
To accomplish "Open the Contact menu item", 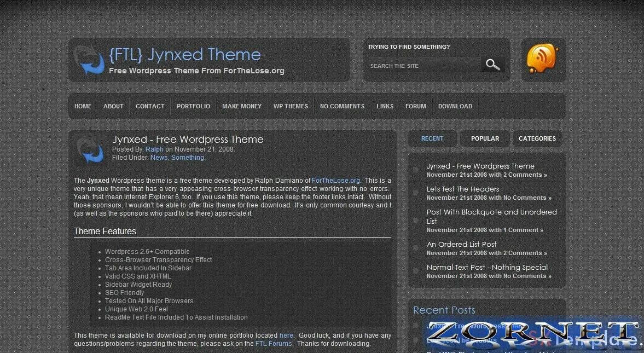I will click(x=150, y=106).
